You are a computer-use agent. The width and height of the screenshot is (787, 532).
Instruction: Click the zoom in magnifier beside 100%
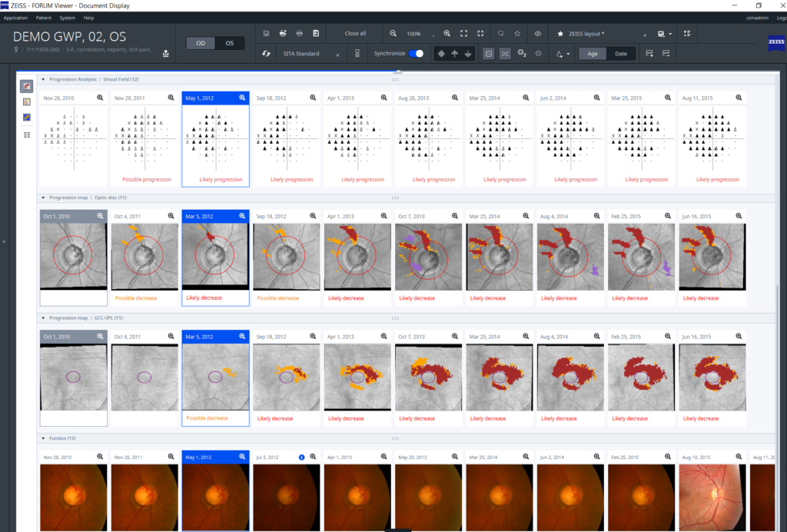coord(446,34)
